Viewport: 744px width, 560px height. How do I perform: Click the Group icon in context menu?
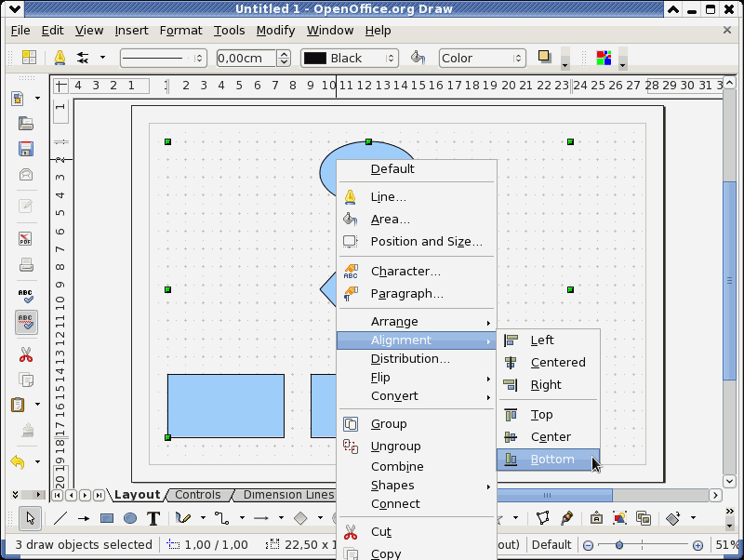point(351,424)
